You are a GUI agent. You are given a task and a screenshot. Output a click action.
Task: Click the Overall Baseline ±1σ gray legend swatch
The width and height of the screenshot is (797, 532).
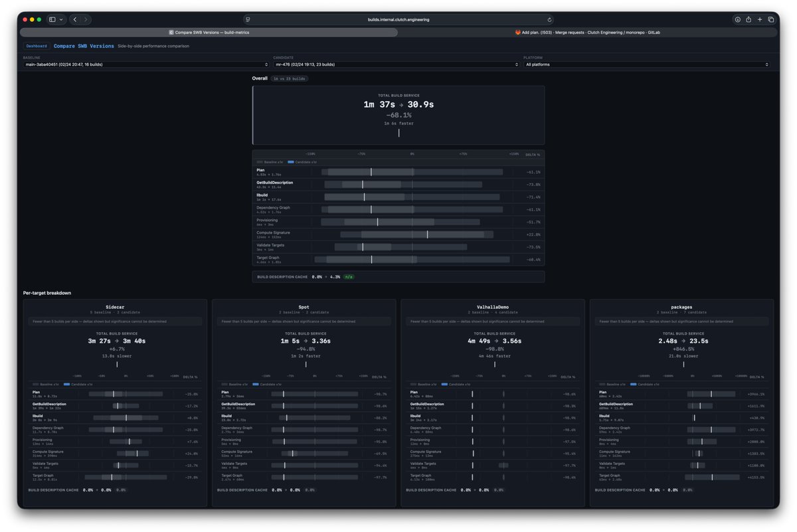click(260, 161)
